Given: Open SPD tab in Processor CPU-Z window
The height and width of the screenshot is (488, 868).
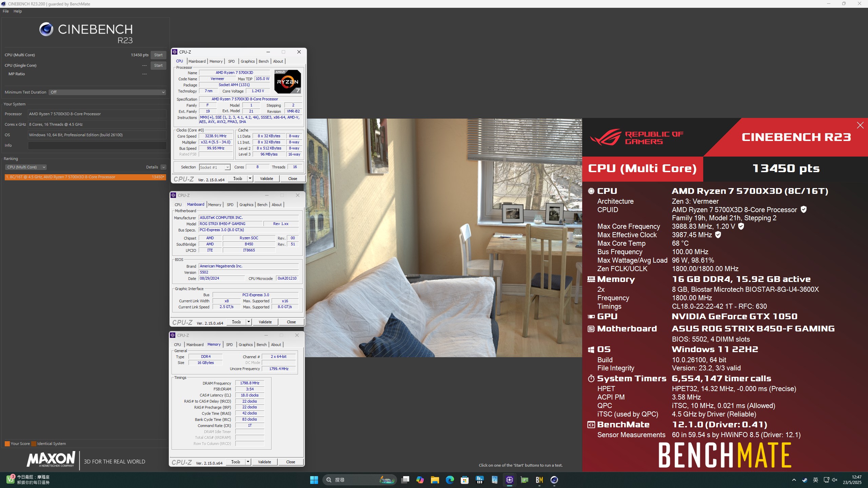Looking at the screenshot, I should pos(232,61).
